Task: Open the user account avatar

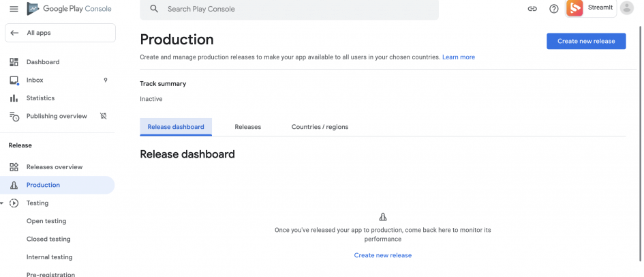Action: [x=626, y=8]
